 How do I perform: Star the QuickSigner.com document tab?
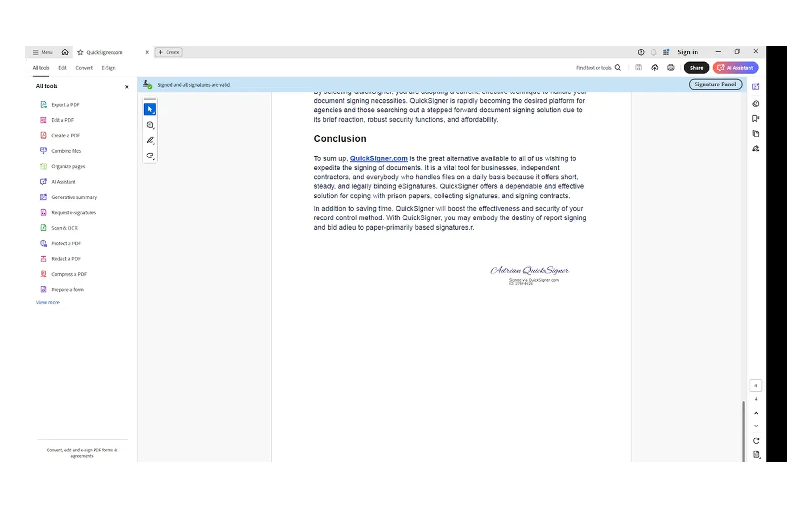point(80,52)
